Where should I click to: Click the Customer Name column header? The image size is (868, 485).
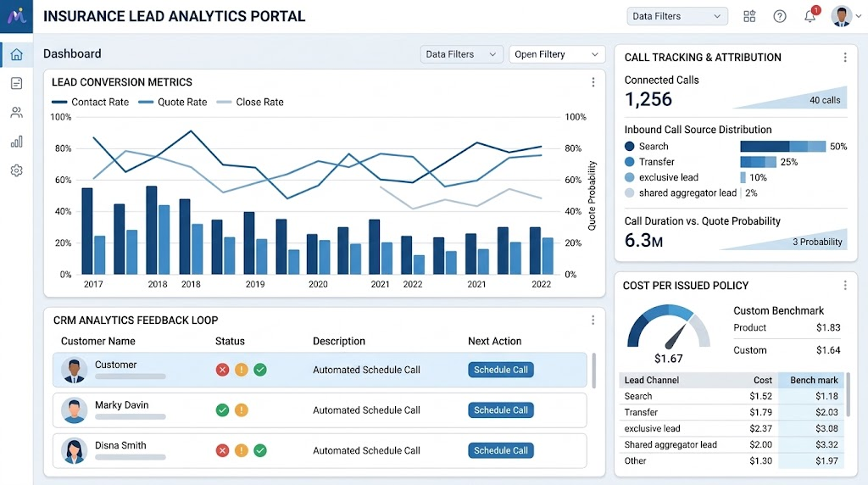click(x=98, y=341)
